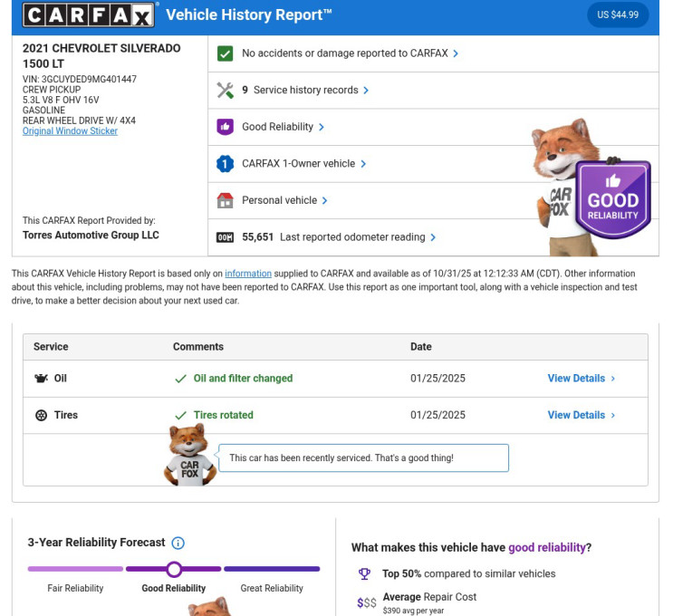Click the CARFAX logo in header

click(x=90, y=14)
